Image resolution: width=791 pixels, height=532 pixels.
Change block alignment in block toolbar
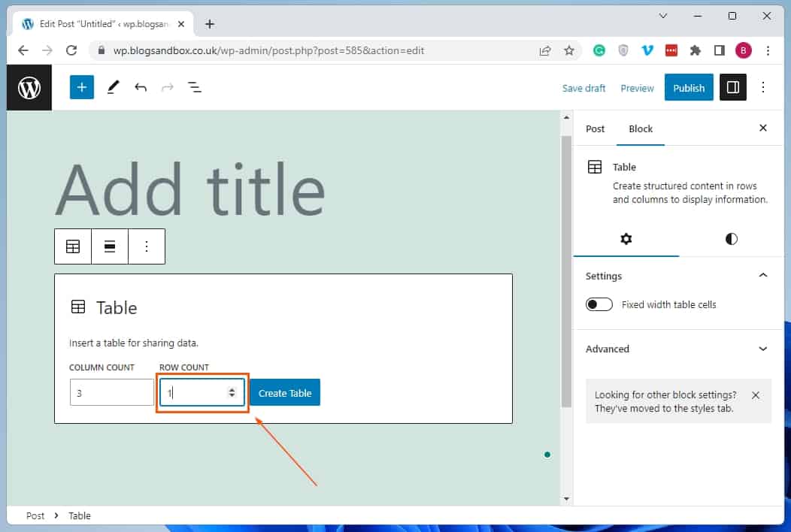coord(110,246)
